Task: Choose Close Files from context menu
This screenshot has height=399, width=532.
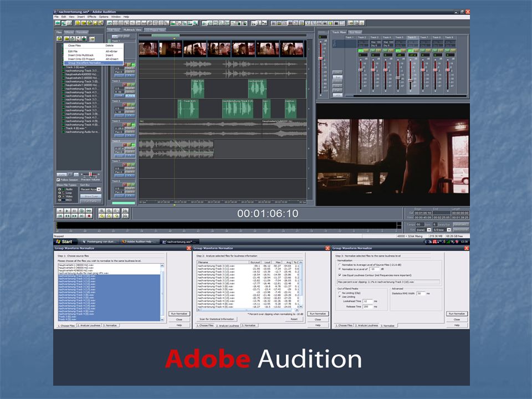Action: [93, 45]
